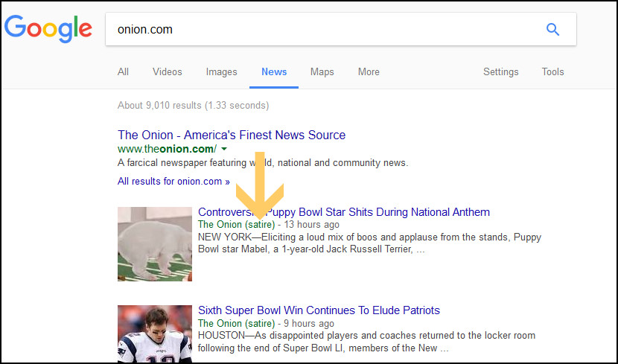Click the 13 hours ago timestamp
Image resolution: width=618 pixels, height=364 pixels.
pyautogui.click(x=311, y=225)
